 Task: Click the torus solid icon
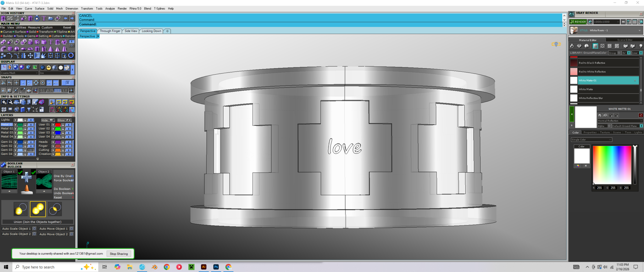click(x=31, y=49)
